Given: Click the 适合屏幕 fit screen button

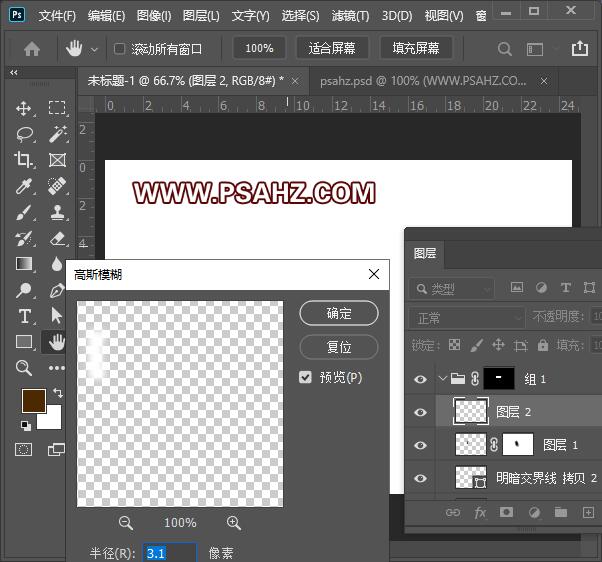Looking at the screenshot, I should tap(332, 48).
